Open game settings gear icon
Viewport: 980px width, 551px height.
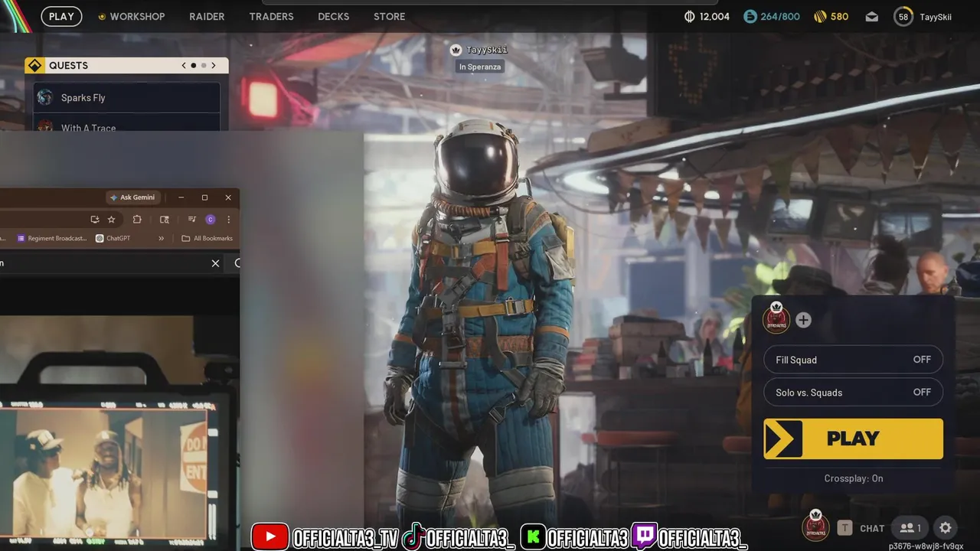[946, 527]
